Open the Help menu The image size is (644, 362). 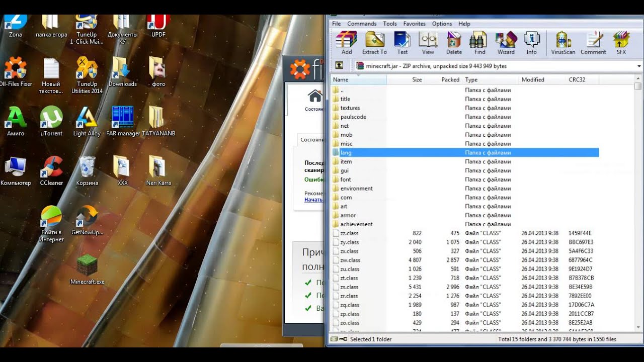[x=464, y=24]
